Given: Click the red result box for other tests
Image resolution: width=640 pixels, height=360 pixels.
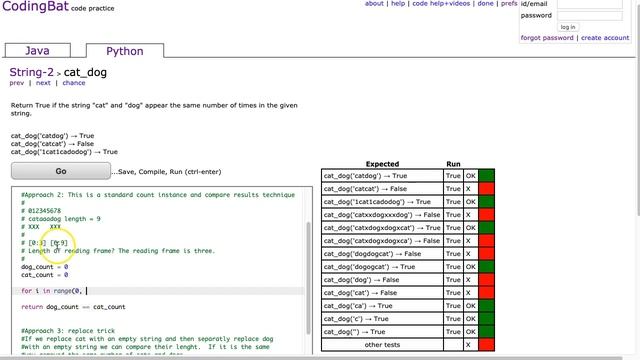Looking at the screenshot, I should (x=487, y=345).
